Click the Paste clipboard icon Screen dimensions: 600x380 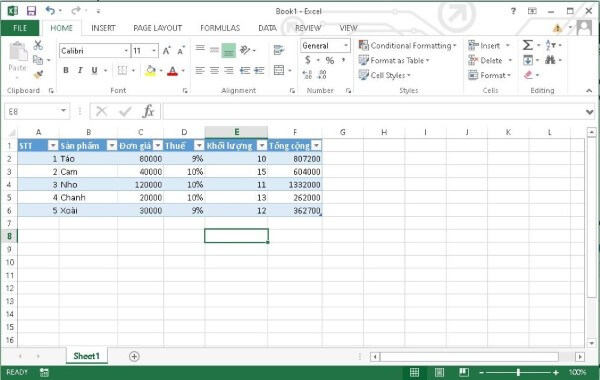(x=18, y=52)
